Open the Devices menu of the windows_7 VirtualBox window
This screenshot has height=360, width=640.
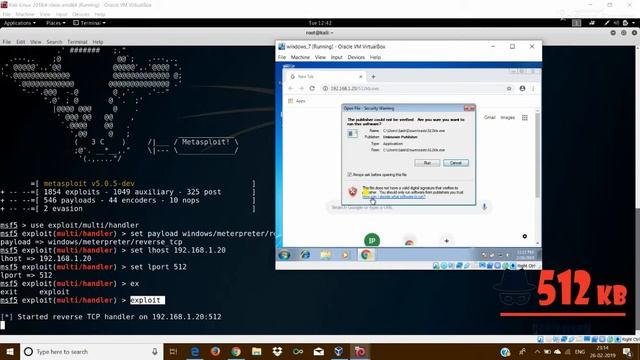click(356, 57)
